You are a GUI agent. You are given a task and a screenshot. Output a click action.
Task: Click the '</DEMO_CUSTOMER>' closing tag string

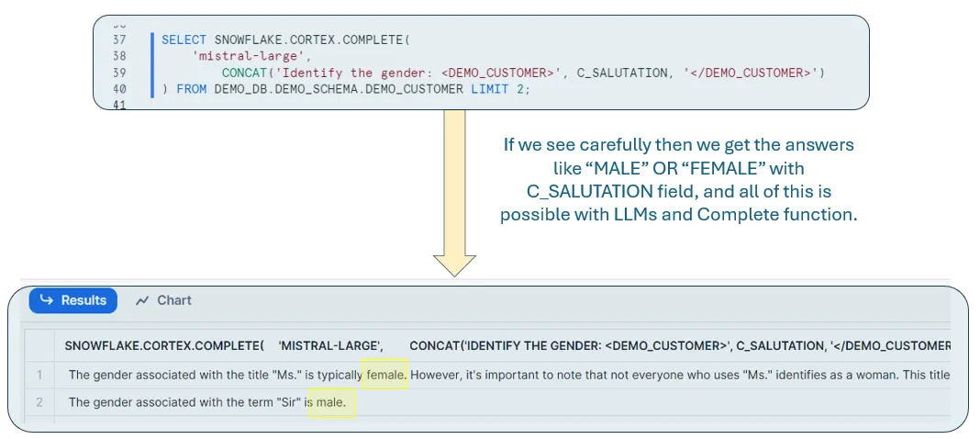(753, 73)
